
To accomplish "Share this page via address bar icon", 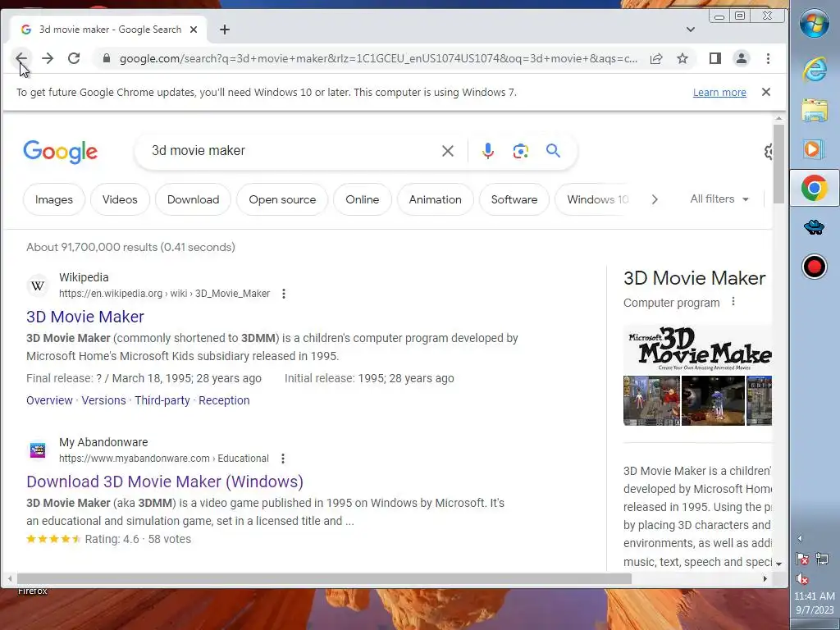I will 656,58.
